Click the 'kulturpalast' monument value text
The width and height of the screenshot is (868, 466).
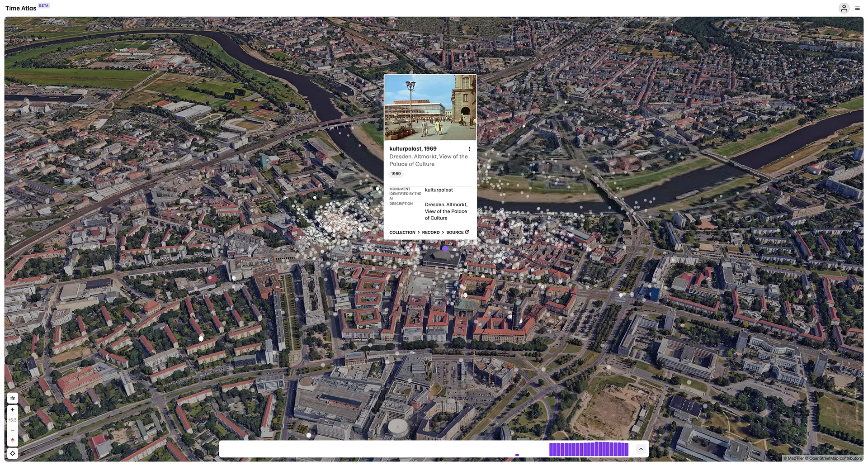(x=439, y=190)
